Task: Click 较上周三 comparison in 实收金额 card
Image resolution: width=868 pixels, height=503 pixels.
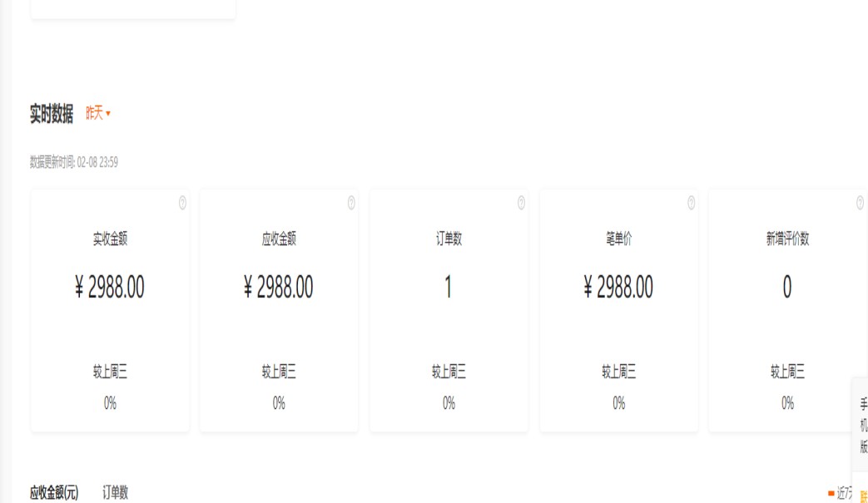Action: pyautogui.click(x=110, y=372)
